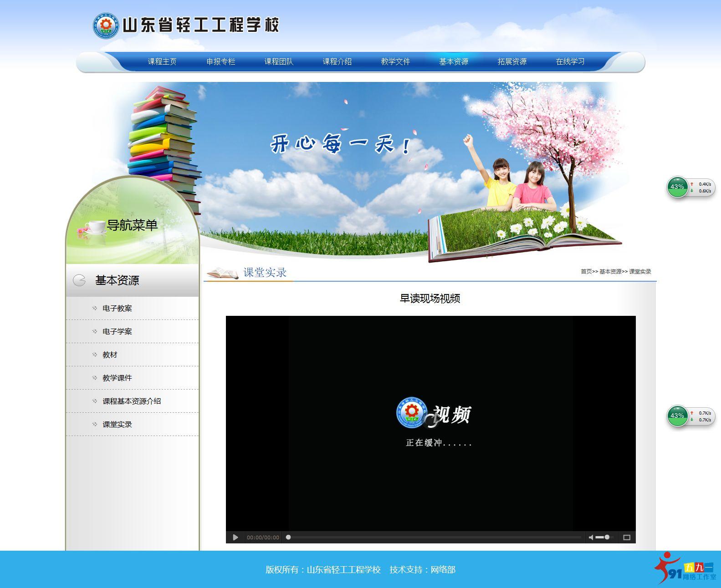The image size is (721, 588).
Task: Select 教材 in the sidebar menu
Action: point(110,355)
